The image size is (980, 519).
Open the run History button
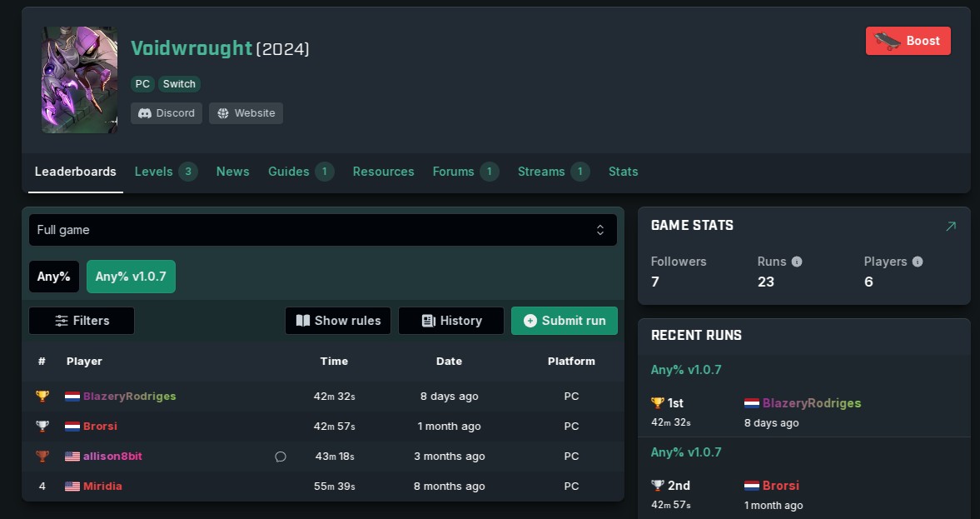450,321
